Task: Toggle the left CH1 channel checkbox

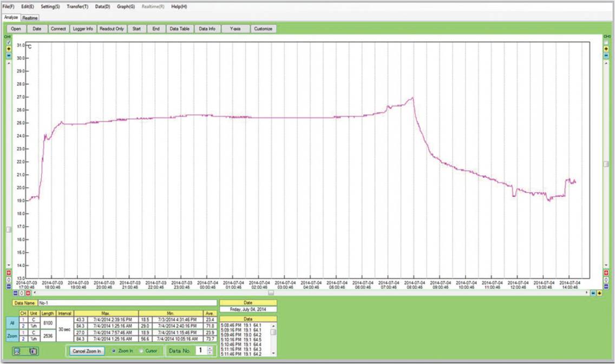Action: pyautogui.click(x=8, y=42)
